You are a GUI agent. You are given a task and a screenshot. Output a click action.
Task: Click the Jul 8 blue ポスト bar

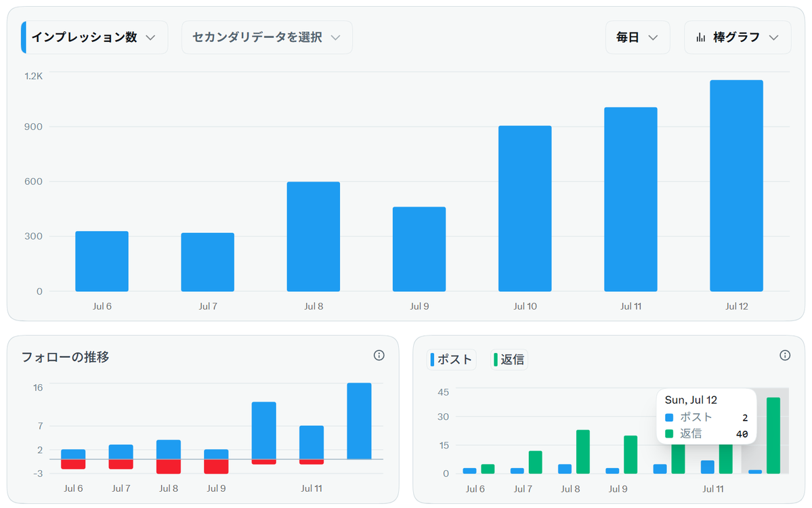565,469
